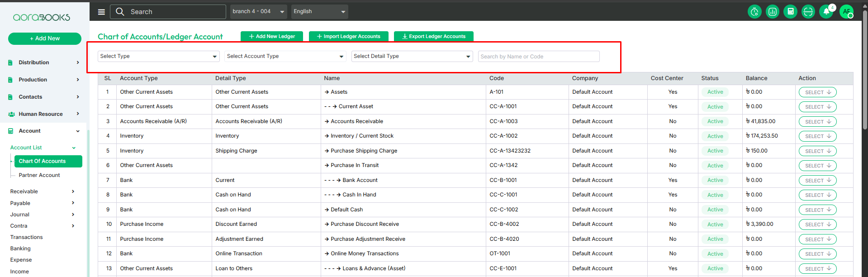
Task: Click Export Ledger Accounts button
Action: [x=433, y=36]
